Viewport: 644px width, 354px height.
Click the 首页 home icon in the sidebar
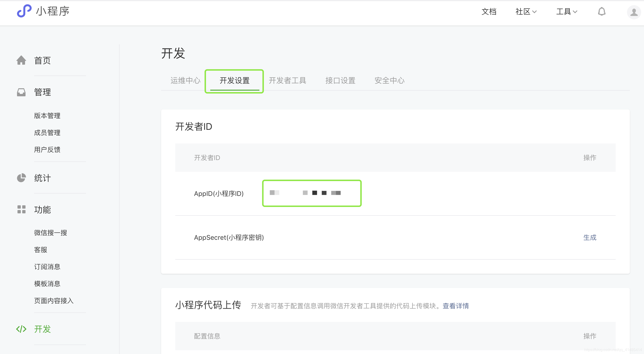(x=21, y=60)
